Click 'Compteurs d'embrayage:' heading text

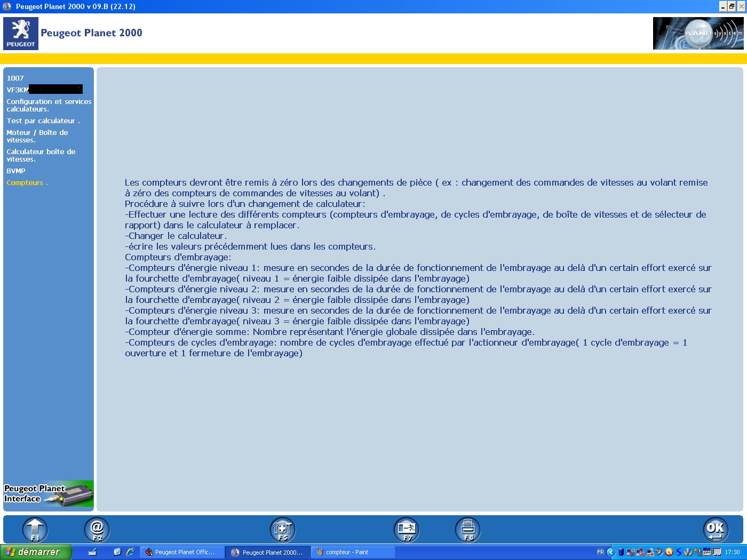pos(178,257)
